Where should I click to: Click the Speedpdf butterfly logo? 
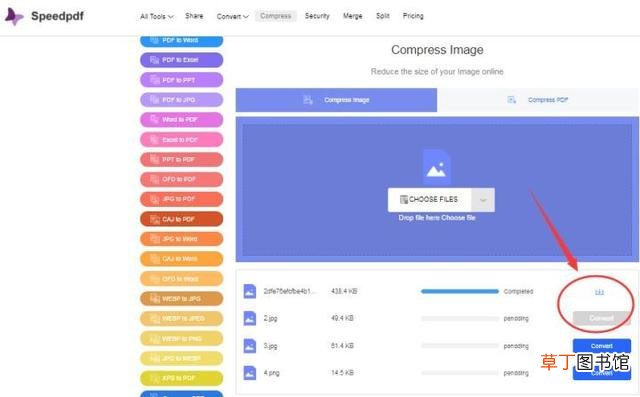[x=14, y=16]
